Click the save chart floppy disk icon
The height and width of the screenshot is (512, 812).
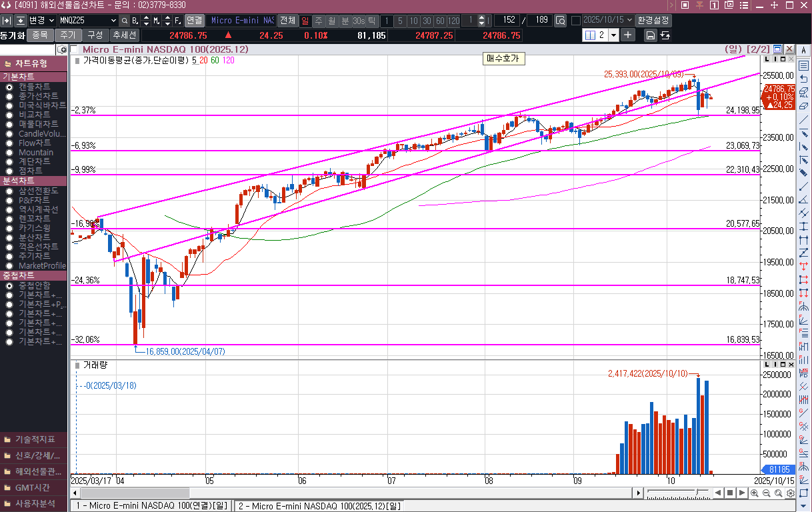(x=650, y=35)
